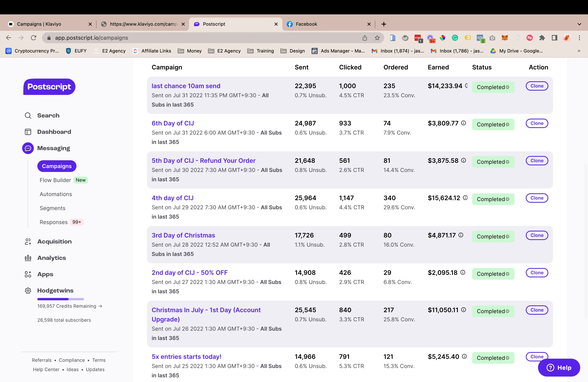The image size is (588, 382).
Task: Clone the 4th day of CIJ campaign
Action: point(537,198)
